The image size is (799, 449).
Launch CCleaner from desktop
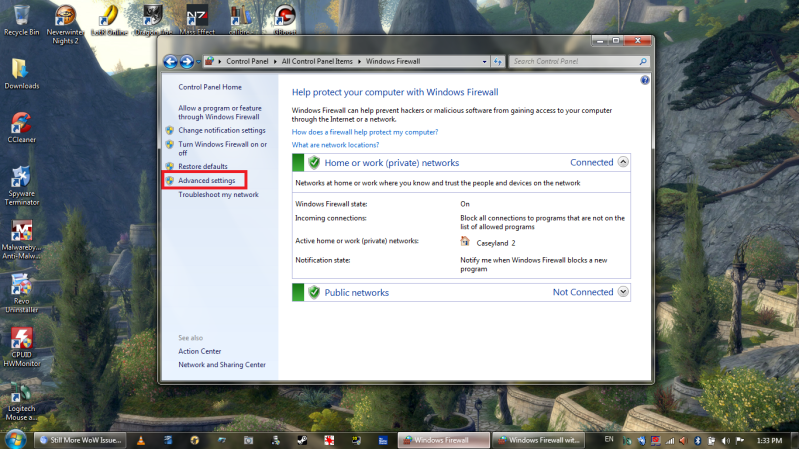point(21,127)
